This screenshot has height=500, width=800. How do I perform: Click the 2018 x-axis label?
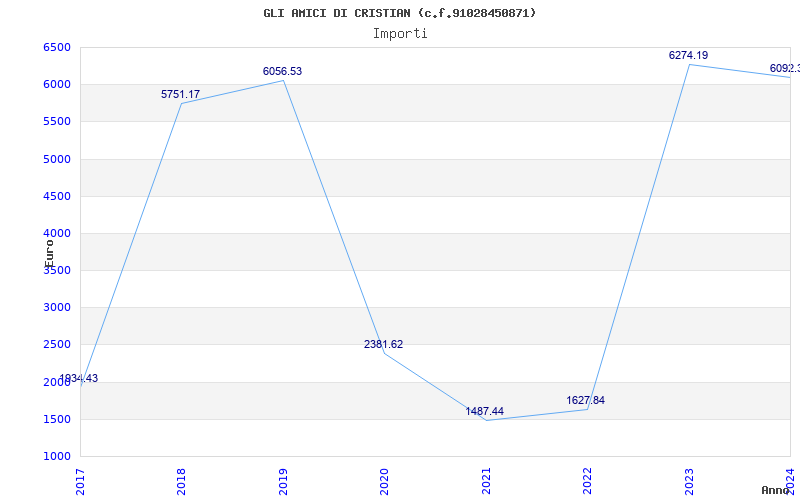click(x=181, y=482)
